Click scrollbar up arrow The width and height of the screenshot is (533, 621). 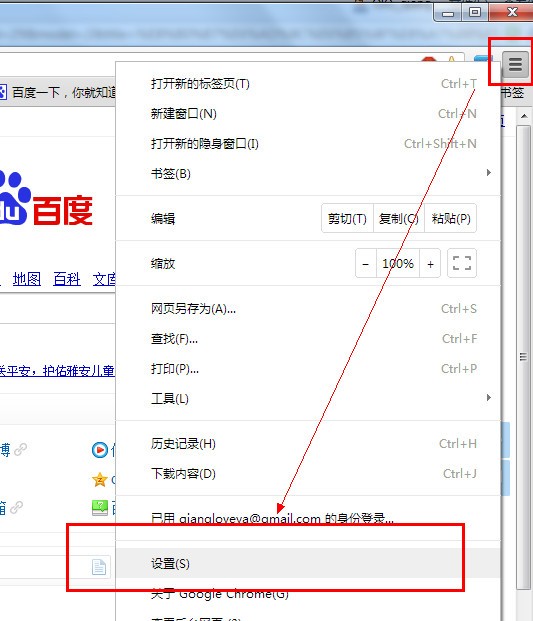pyautogui.click(x=524, y=116)
